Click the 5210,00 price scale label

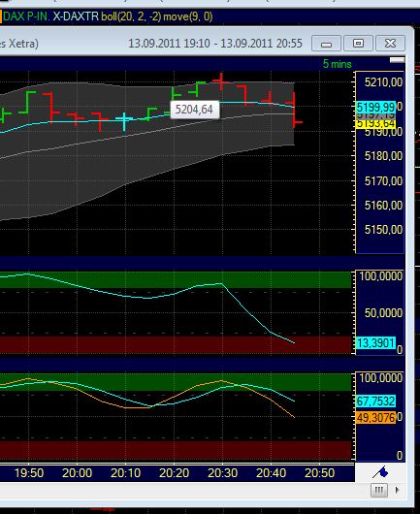(x=383, y=82)
